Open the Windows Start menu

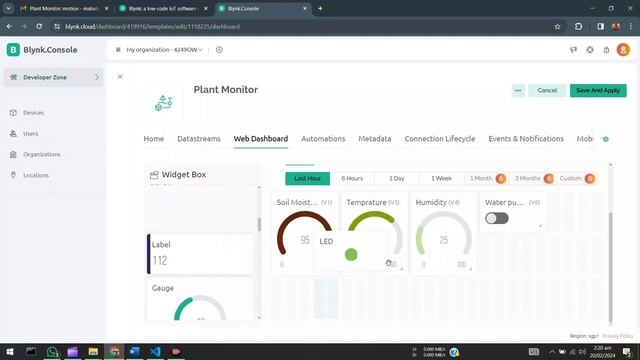point(10,351)
